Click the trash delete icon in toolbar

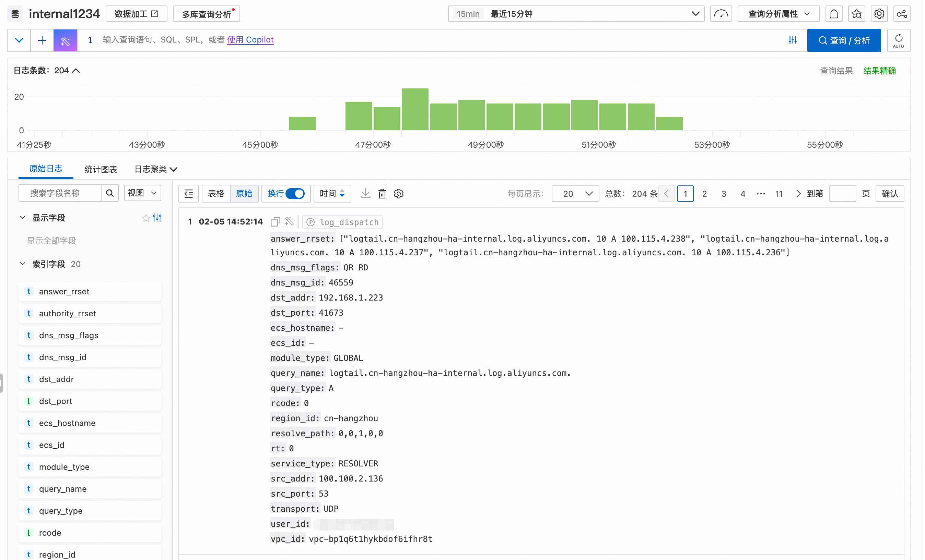pos(382,194)
